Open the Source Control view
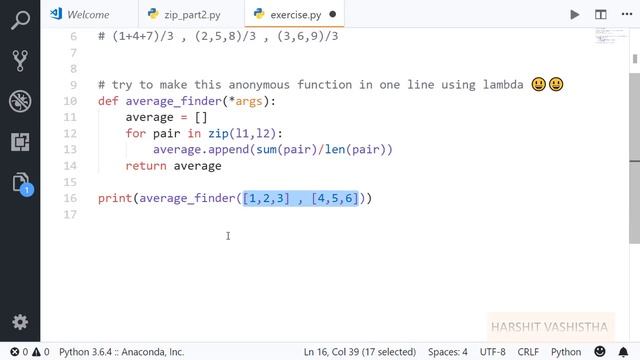This screenshot has height=360, width=640. [x=20, y=60]
